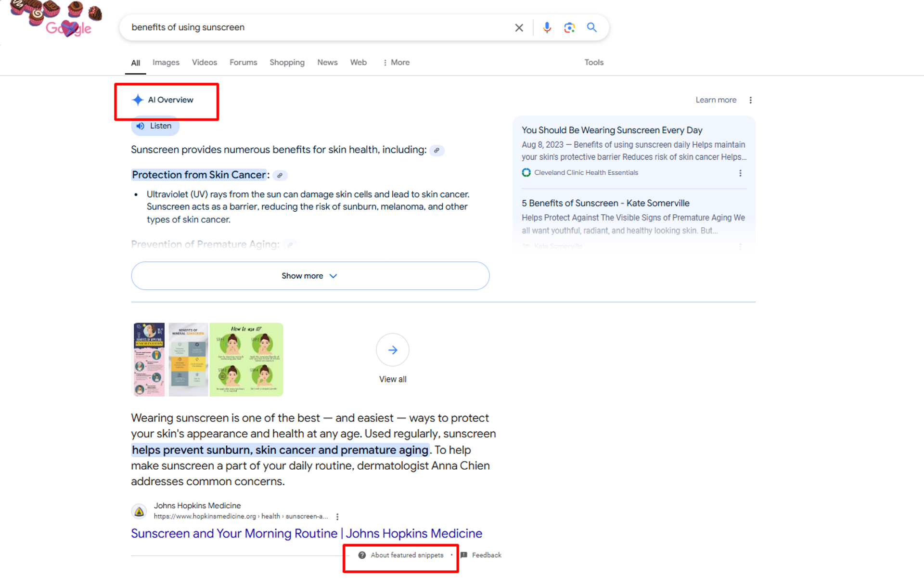Click the blue magnifier search icon

pyautogui.click(x=592, y=27)
